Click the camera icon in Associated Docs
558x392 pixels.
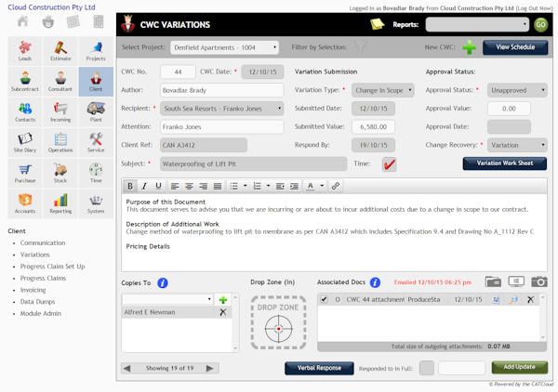539,281
